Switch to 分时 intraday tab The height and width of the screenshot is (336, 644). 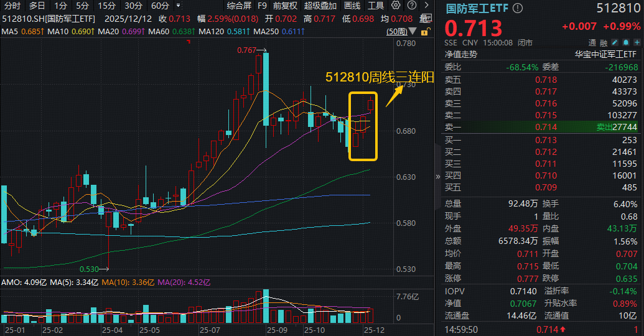[x=12, y=6]
